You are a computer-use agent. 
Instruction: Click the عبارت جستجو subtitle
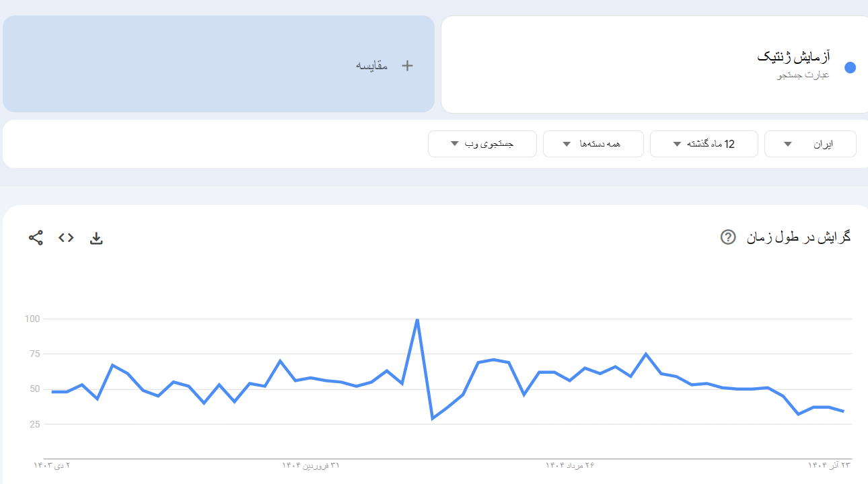coord(803,75)
